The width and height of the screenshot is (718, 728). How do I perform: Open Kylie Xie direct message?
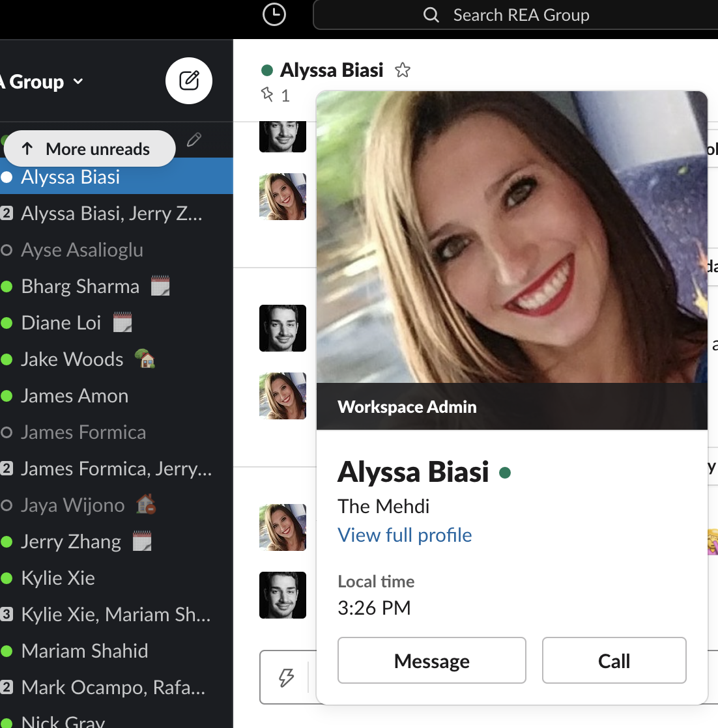117,578
